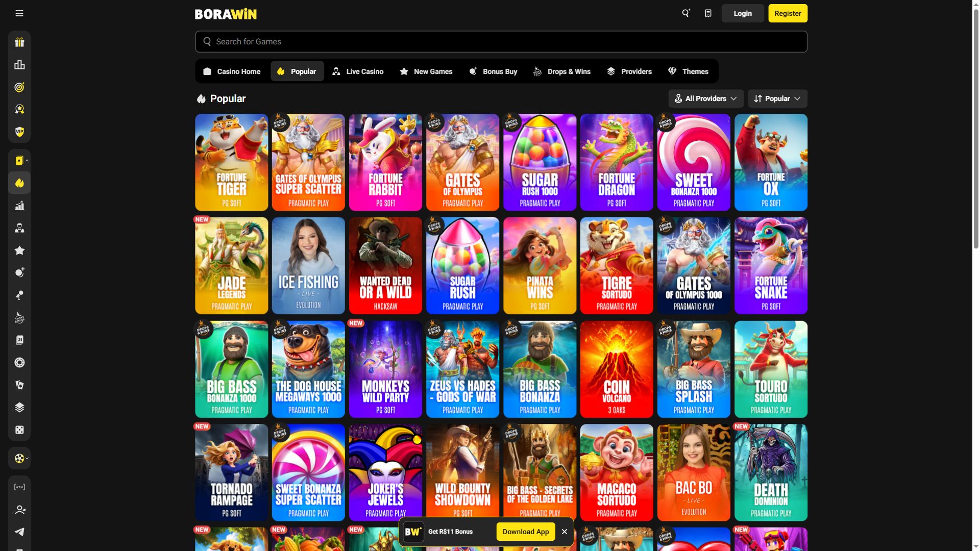Open the Drops & Wins tab

[562, 71]
